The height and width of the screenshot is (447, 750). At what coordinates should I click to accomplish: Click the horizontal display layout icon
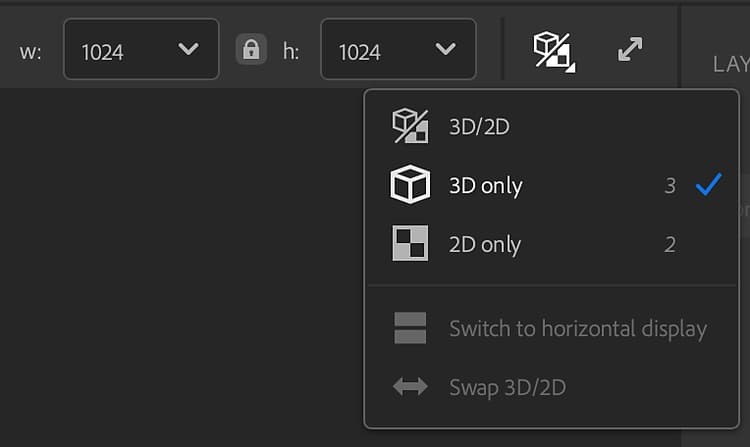410,328
